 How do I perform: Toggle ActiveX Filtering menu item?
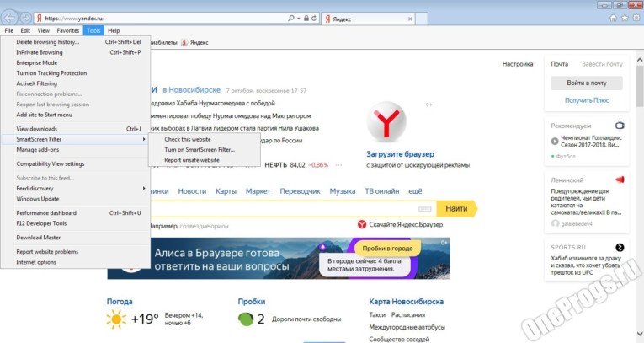[76, 83]
